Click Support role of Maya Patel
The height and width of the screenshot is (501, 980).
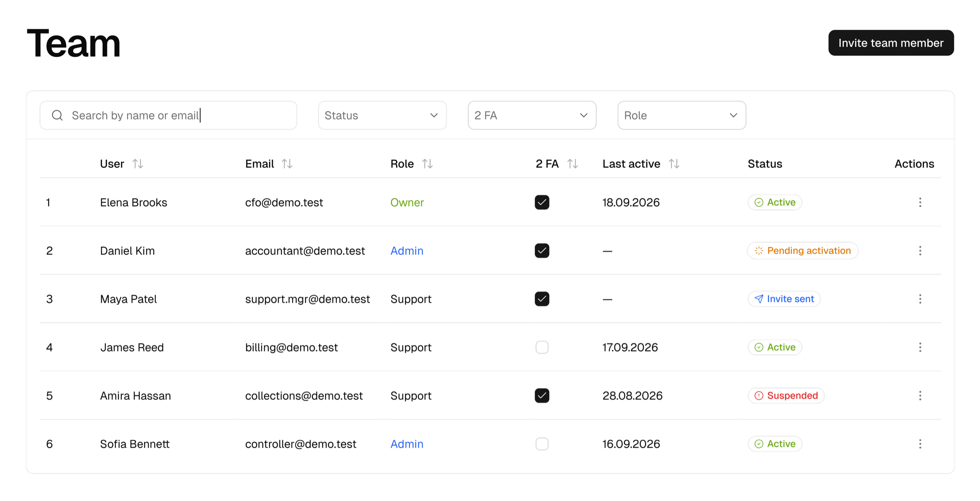tap(411, 299)
